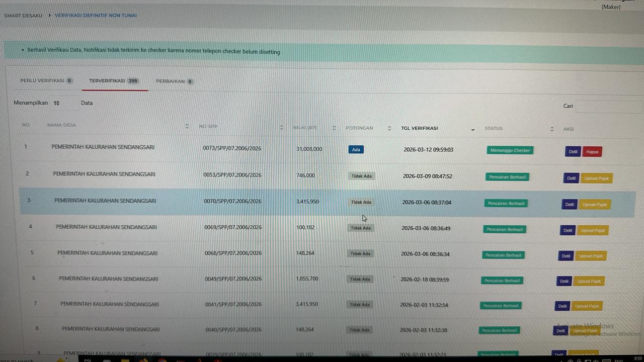Toggle Tgl Verifikasi descending sort arrow

(472, 130)
